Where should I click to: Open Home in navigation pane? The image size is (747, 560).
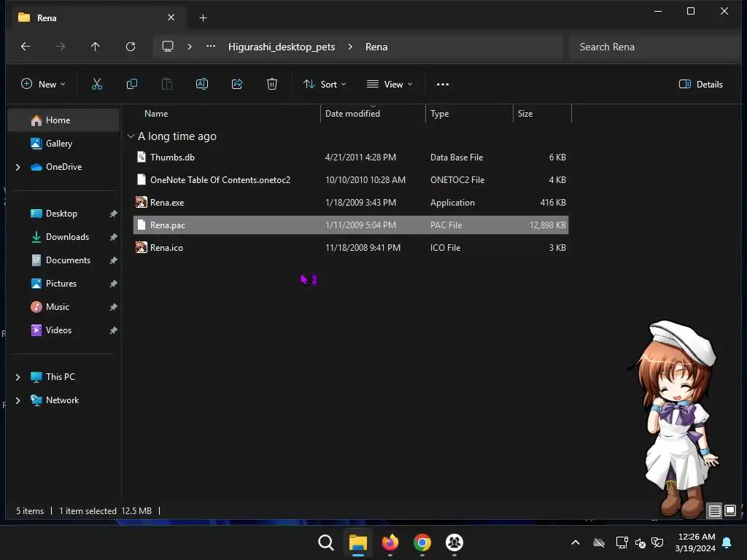pyautogui.click(x=63, y=120)
